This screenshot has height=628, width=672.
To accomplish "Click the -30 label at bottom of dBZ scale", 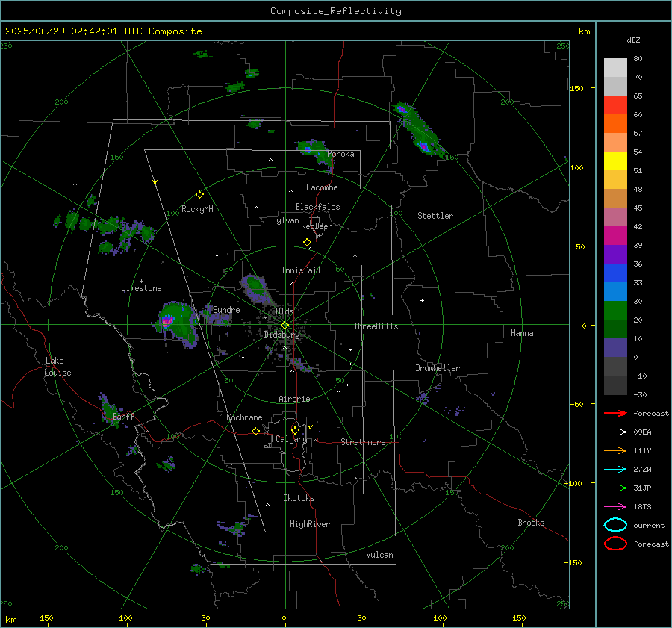I will tap(641, 394).
